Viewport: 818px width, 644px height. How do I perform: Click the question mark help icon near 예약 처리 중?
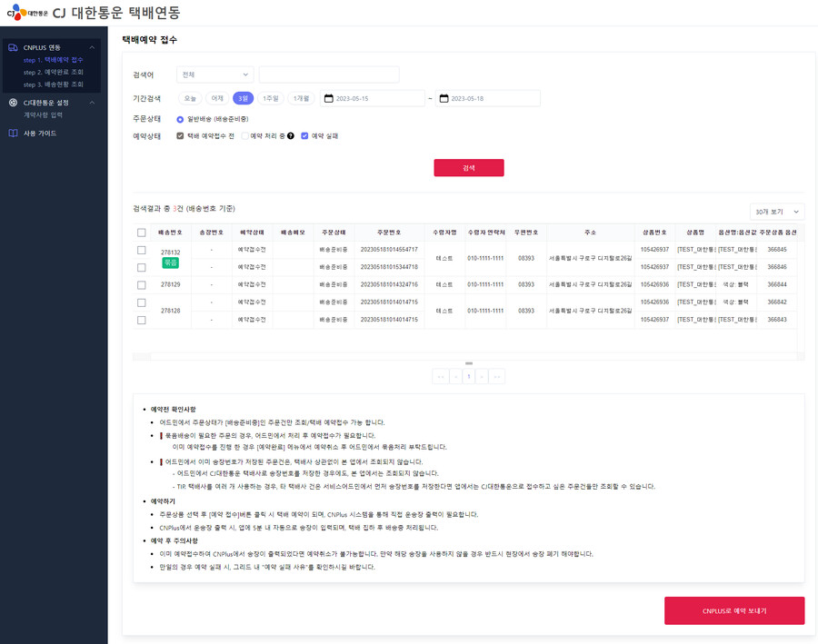click(x=291, y=136)
